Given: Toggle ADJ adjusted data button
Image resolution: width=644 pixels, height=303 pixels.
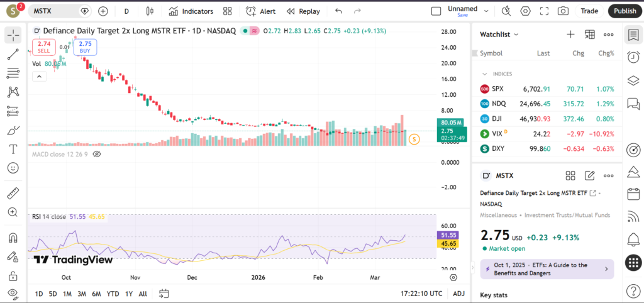Looking at the screenshot, I should 459,294.
